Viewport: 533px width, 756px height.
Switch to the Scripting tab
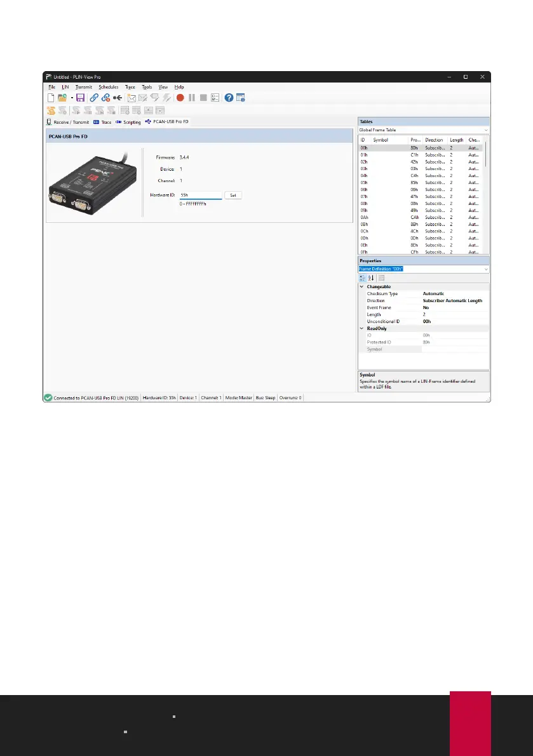coord(128,123)
